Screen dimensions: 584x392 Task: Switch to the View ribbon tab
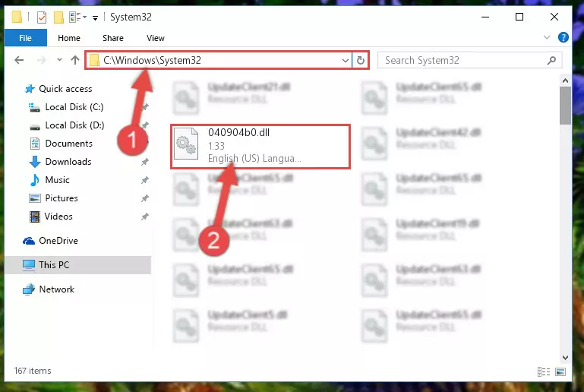point(156,38)
